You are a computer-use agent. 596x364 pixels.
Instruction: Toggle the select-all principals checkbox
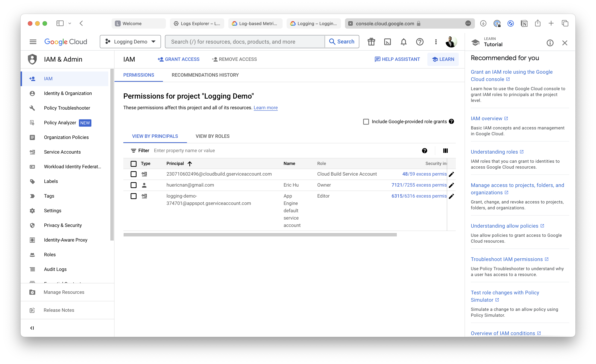(x=134, y=163)
